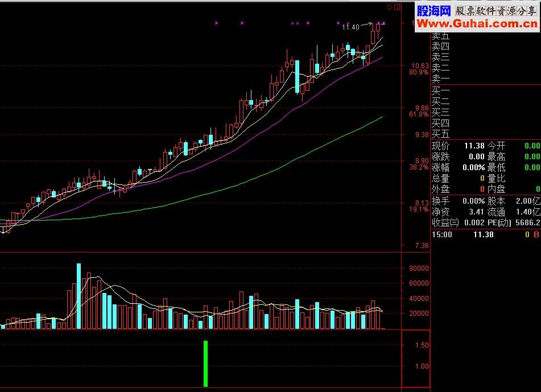The image size is (541, 392).
Task: Click the red diamond icon above the chart
Action: click(x=389, y=7)
